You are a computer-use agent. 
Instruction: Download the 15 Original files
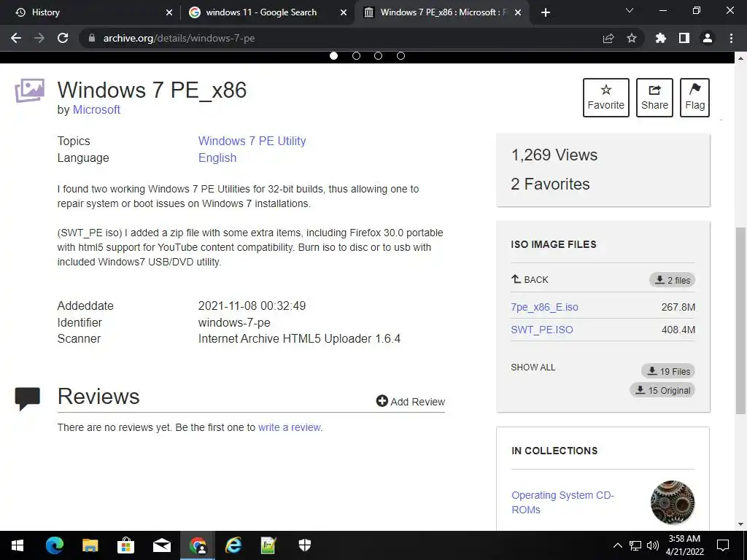[662, 390]
